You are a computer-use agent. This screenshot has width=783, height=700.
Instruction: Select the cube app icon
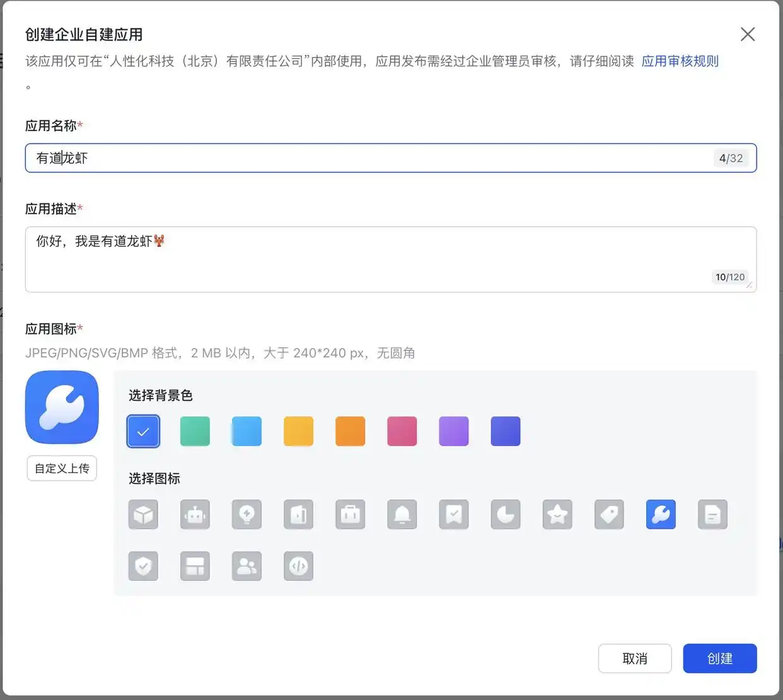click(x=143, y=515)
